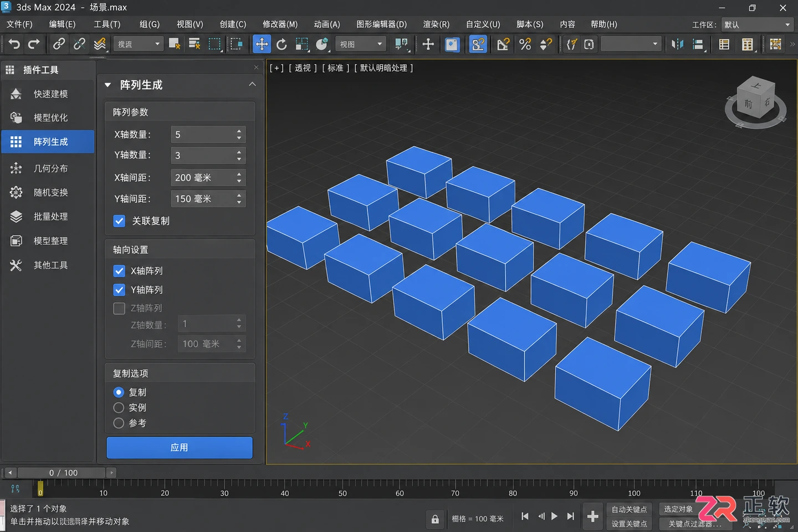Choose the Select Object tool

pos(175,44)
